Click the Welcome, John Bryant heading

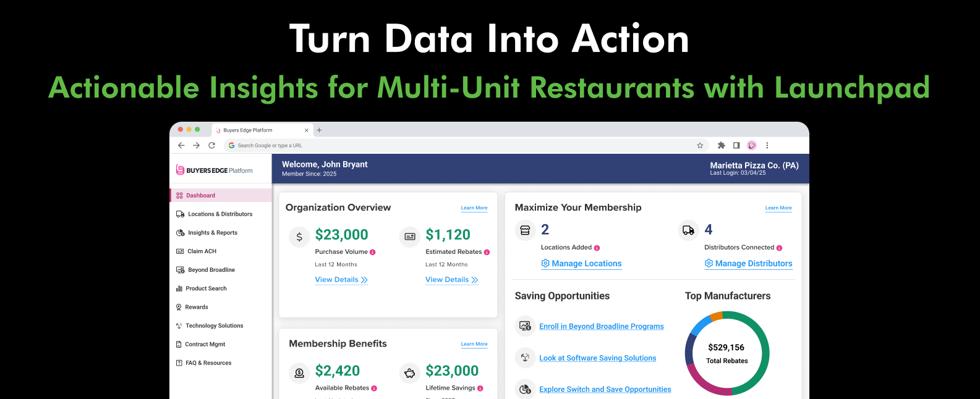(325, 164)
